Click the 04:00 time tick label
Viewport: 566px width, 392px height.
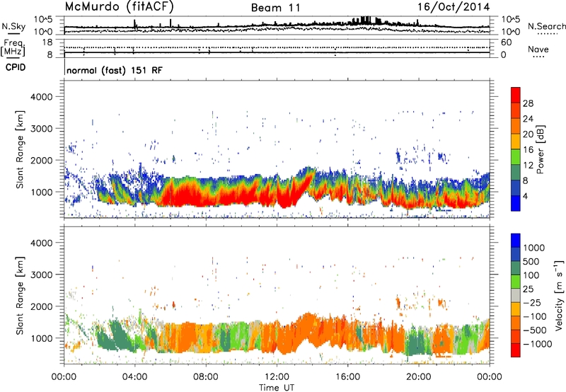pos(134,377)
